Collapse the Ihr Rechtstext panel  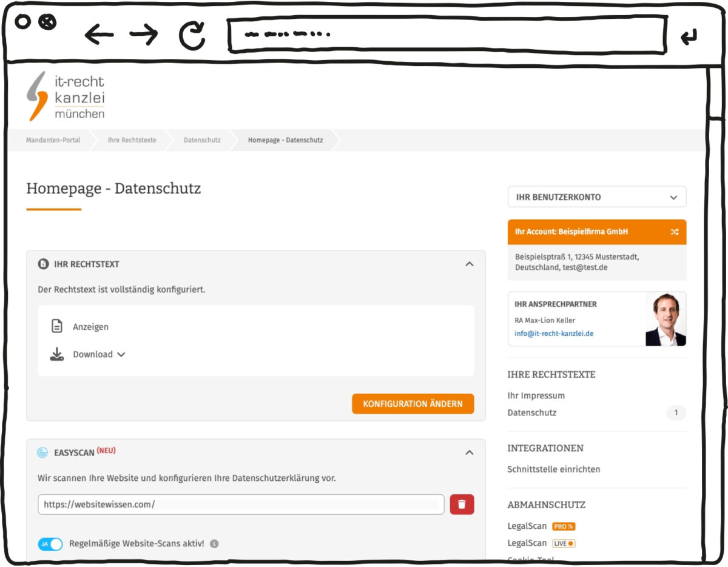click(469, 264)
